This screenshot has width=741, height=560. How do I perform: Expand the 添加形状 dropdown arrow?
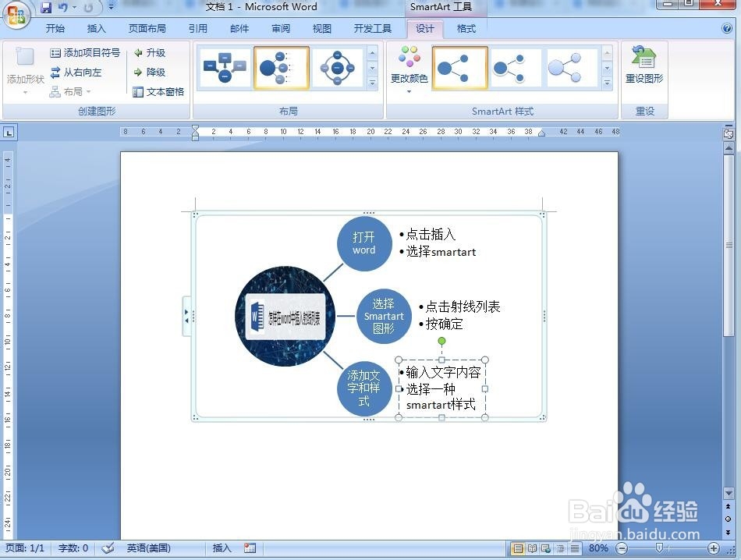25,92
